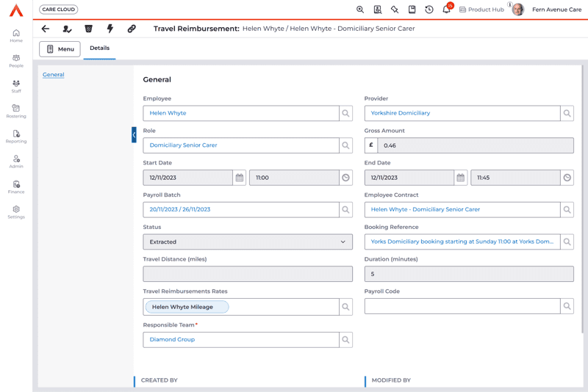Viewport: 588px width, 392px height.
Task: Click the back arrow icon
Action: tap(46, 29)
